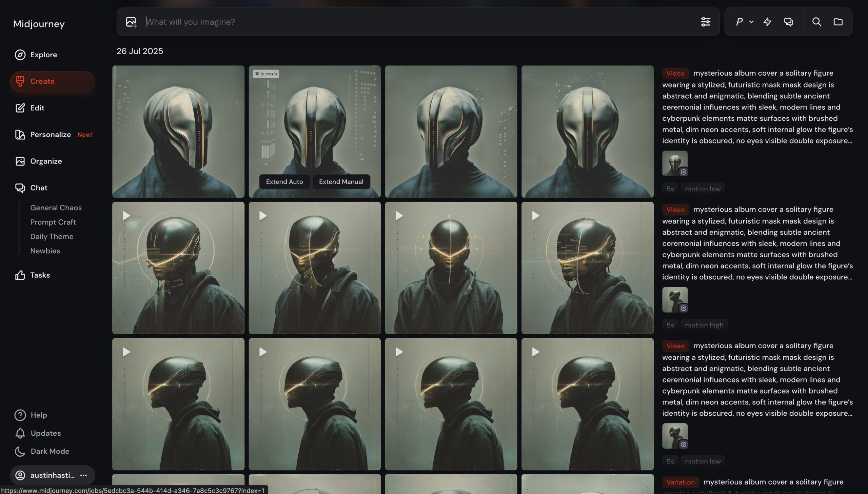
Task: Select the Edit pencil icon
Action: [x=20, y=108]
